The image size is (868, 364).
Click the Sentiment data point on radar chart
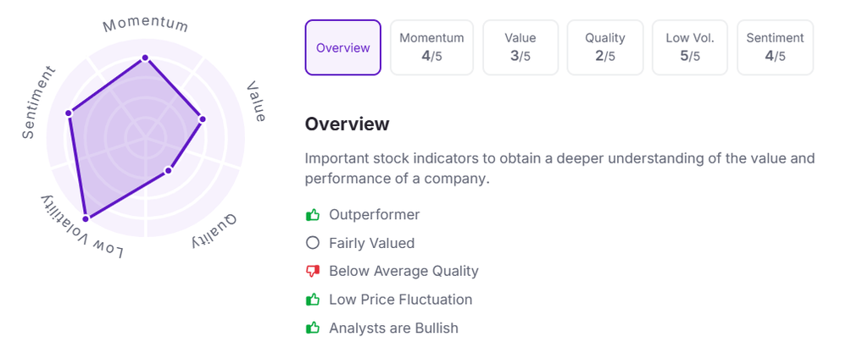click(x=70, y=113)
